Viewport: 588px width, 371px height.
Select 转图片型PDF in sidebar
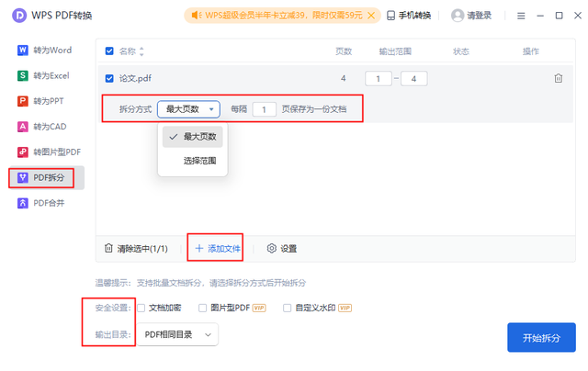tap(49, 152)
